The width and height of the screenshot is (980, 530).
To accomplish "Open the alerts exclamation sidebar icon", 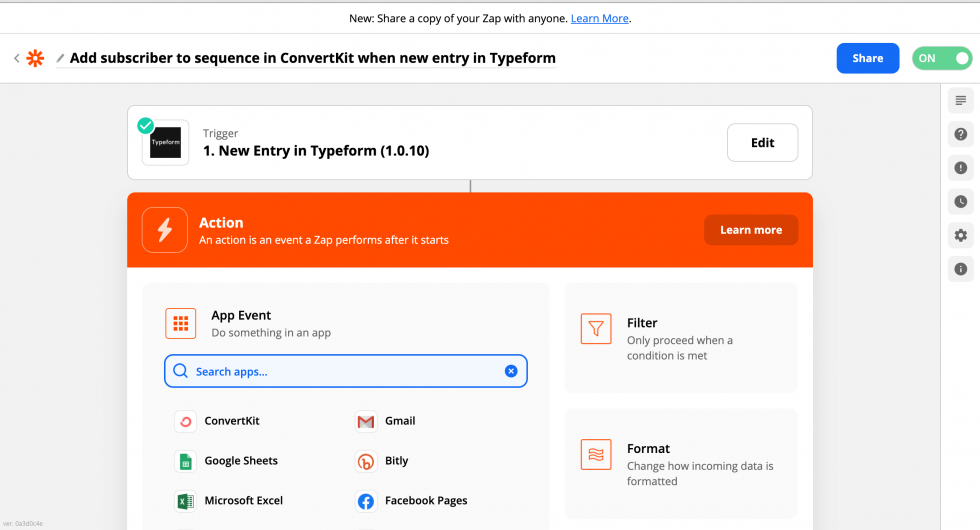I will [961, 168].
